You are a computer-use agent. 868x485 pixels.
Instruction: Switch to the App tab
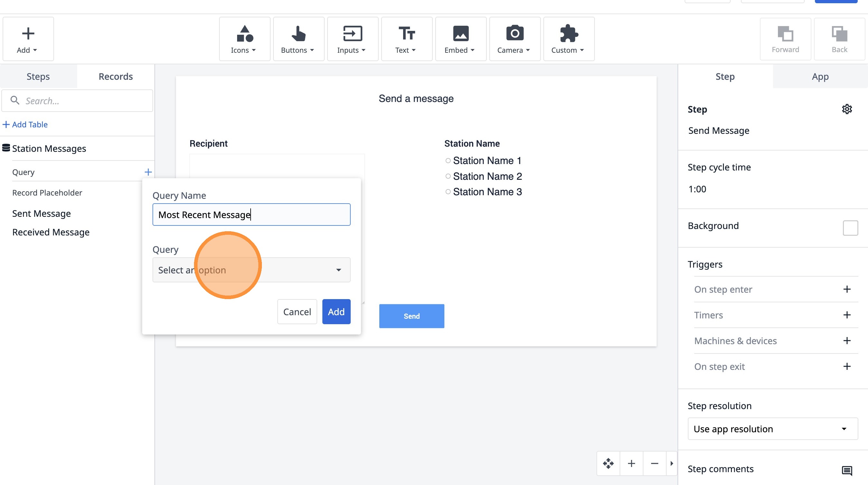click(820, 77)
